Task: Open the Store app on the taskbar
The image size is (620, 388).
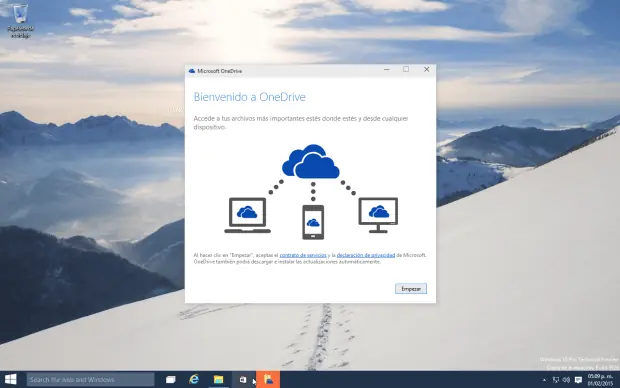Action: 243,380
